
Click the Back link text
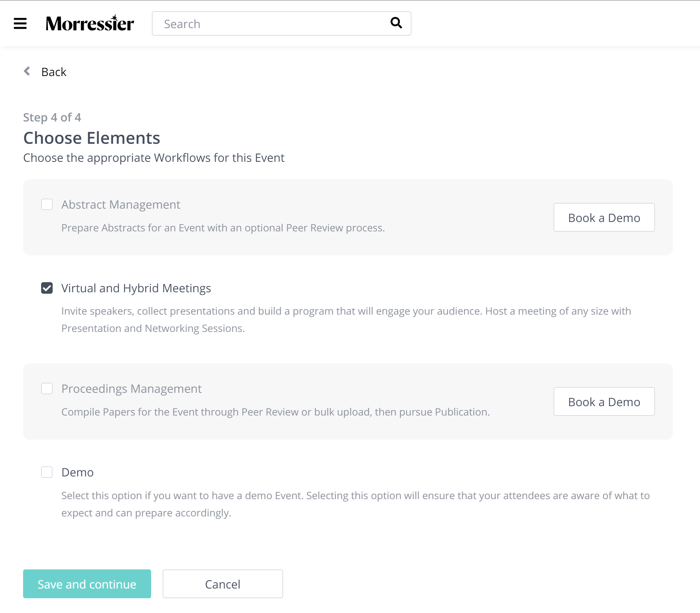coord(54,72)
